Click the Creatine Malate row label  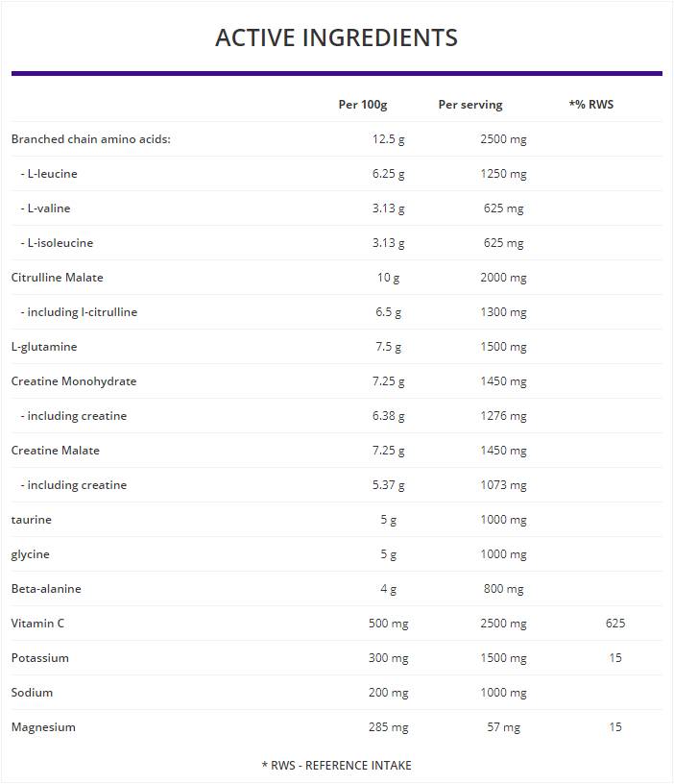tap(56, 451)
